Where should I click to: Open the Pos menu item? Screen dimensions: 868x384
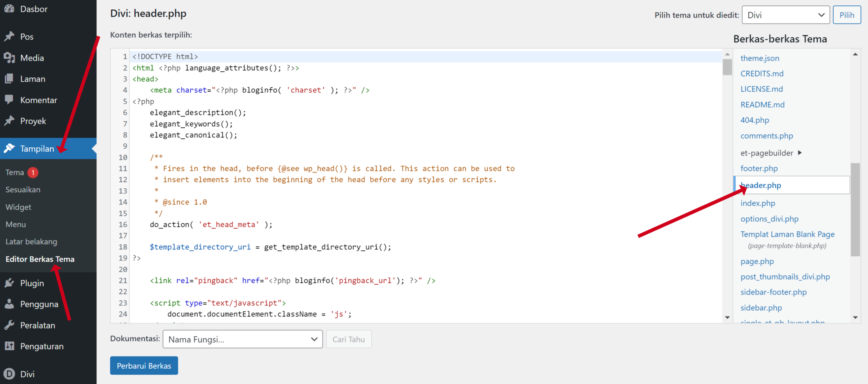click(48, 36)
